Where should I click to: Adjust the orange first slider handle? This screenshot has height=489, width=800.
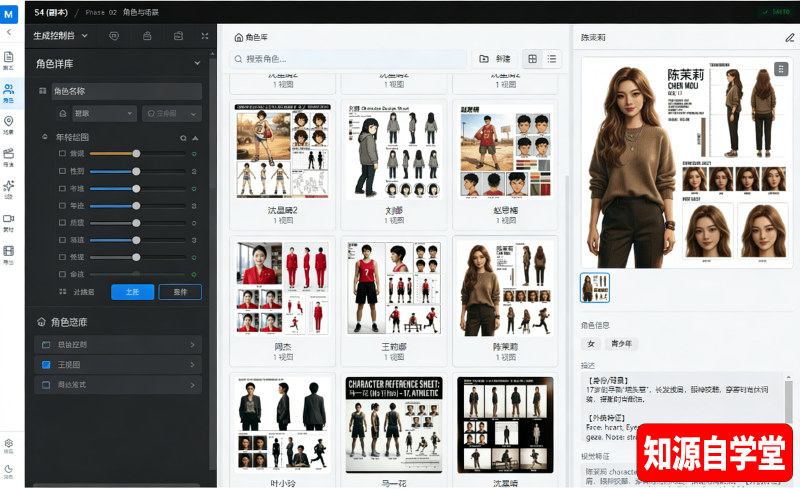click(x=136, y=154)
